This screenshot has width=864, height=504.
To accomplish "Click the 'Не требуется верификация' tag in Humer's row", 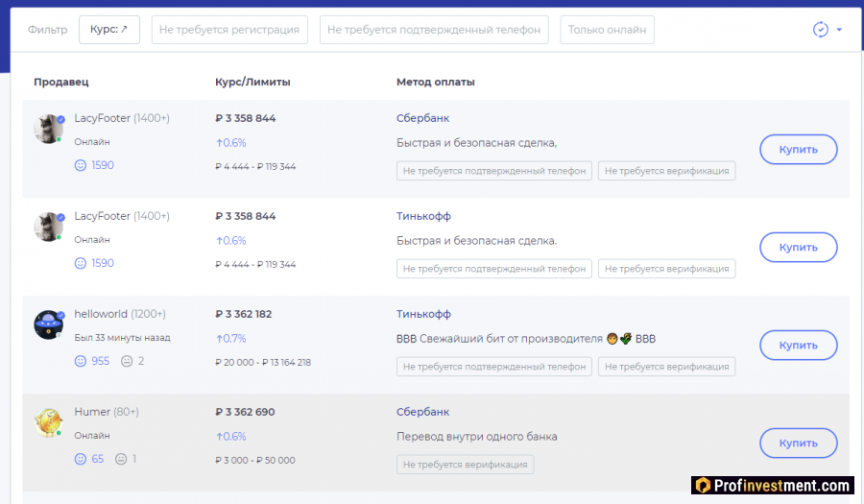I will [x=465, y=465].
